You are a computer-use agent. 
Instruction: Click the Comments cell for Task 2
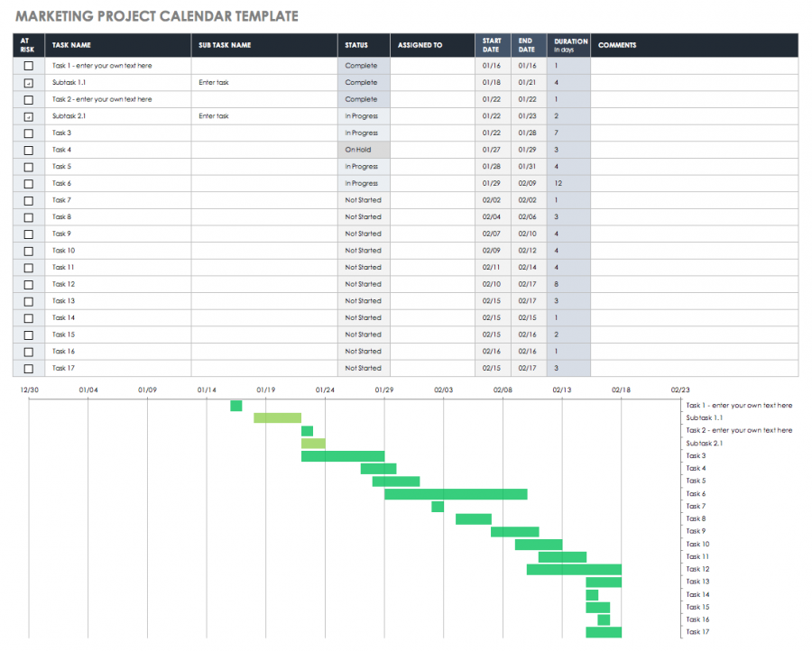click(x=695, y=99)
